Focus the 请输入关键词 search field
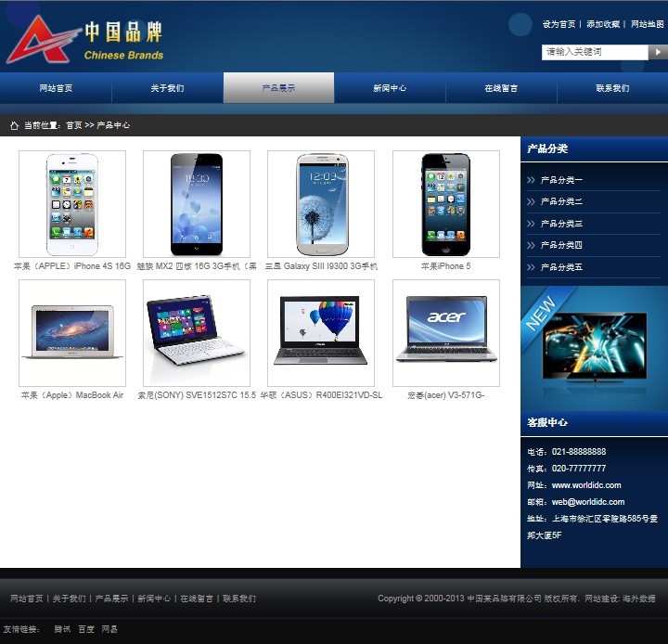 pyautogui.click(x=595, y=52)
